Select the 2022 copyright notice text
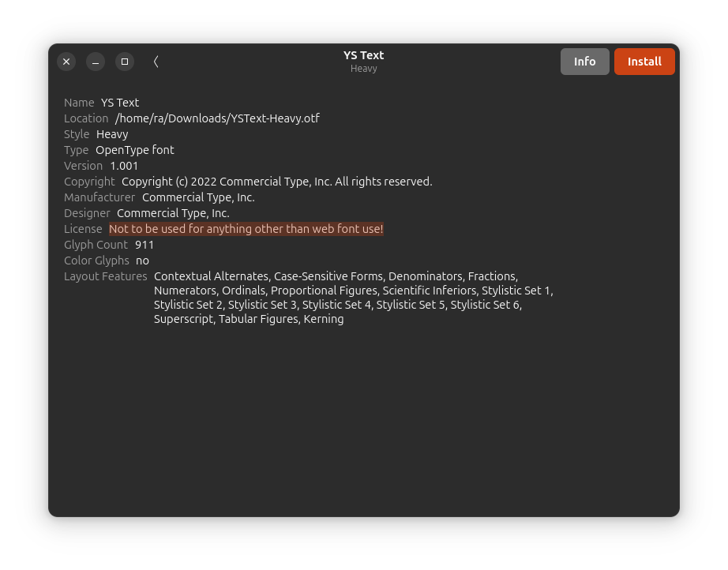The height and width of the screenshot is (570, 728). (276, 182)
